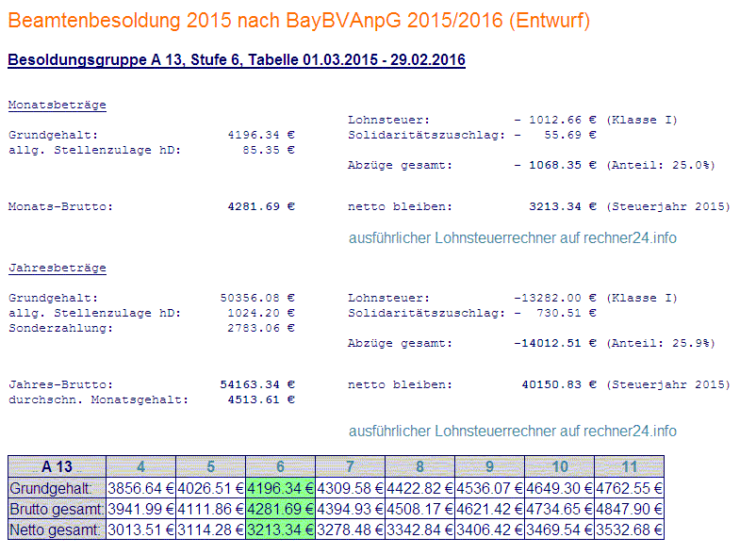Viewport: 756px width, 554px height.
Task: Click the '4621.42 €' table cell
Action: [x=489, y=509]
